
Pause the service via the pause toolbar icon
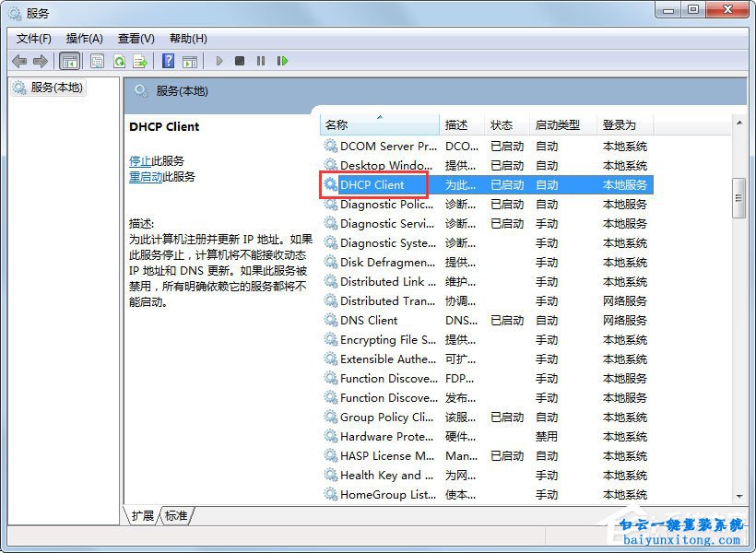click(x=261, y=61)
